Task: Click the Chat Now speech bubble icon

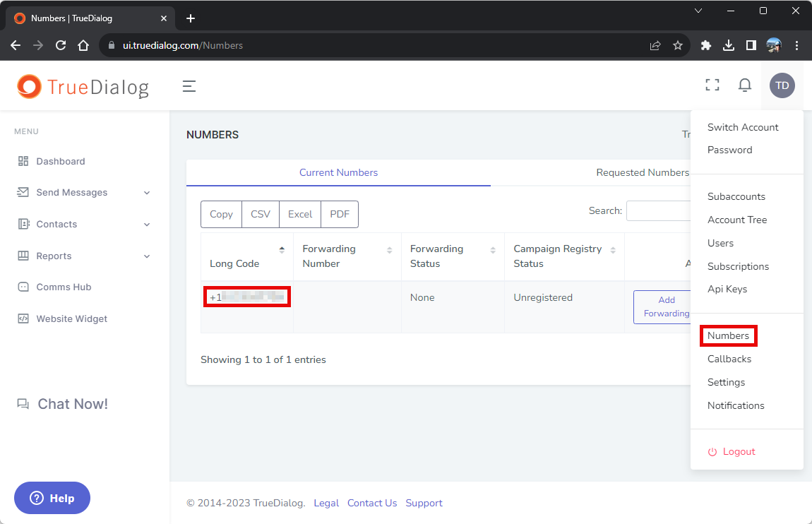Action: pyautogui.click(x=23, y=404)
